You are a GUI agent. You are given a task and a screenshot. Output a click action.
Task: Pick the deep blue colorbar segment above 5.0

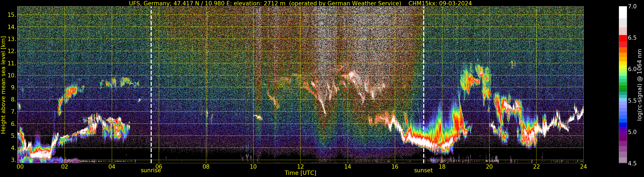pos(623,125)
